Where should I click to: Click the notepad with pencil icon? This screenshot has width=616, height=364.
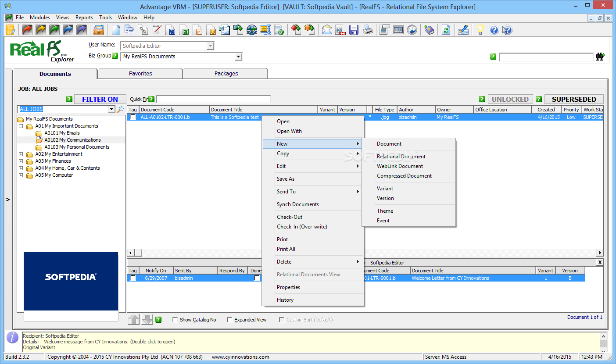157,30
